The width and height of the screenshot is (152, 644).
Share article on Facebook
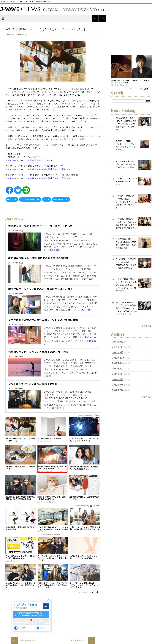(9, 190)
